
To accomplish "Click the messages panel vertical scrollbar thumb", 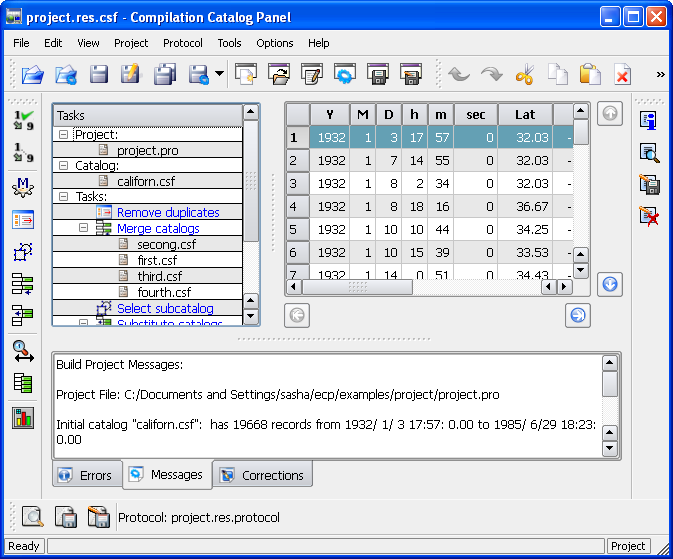I will click(x=609, y=384).
